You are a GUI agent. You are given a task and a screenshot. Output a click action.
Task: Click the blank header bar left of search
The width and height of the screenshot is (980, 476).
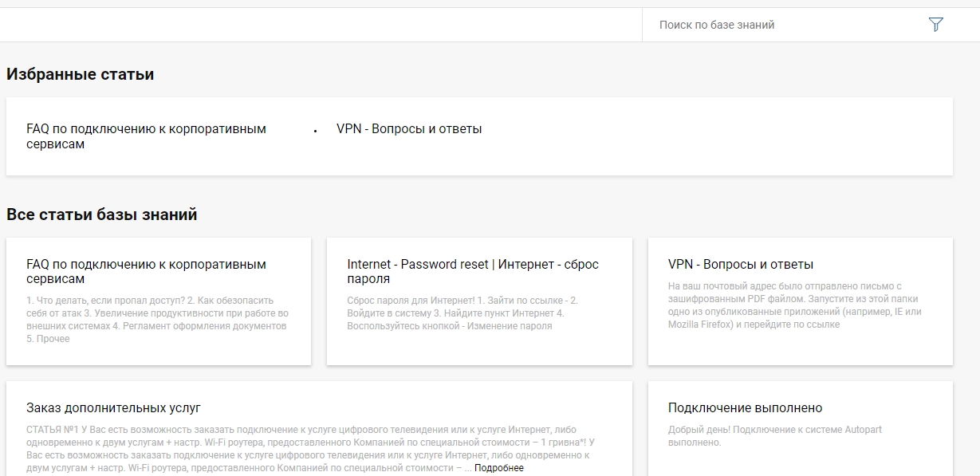pyautogui.click(x=321, y=25)
